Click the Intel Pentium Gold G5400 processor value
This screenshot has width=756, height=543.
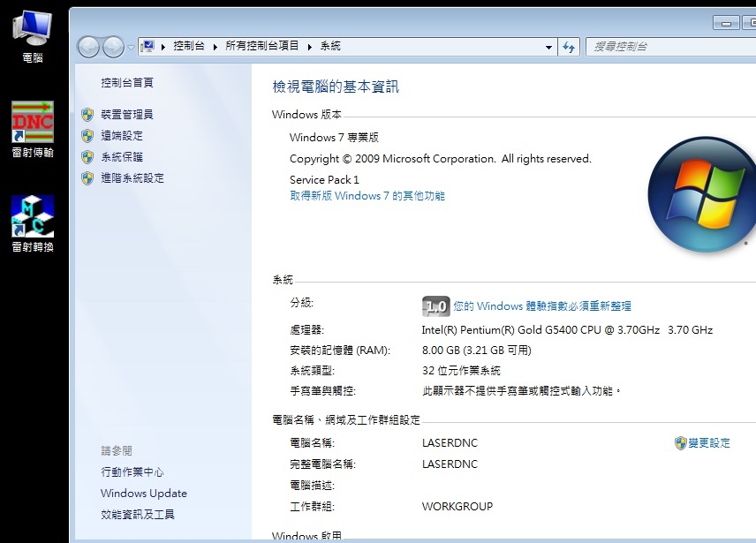tap(567, 330)
